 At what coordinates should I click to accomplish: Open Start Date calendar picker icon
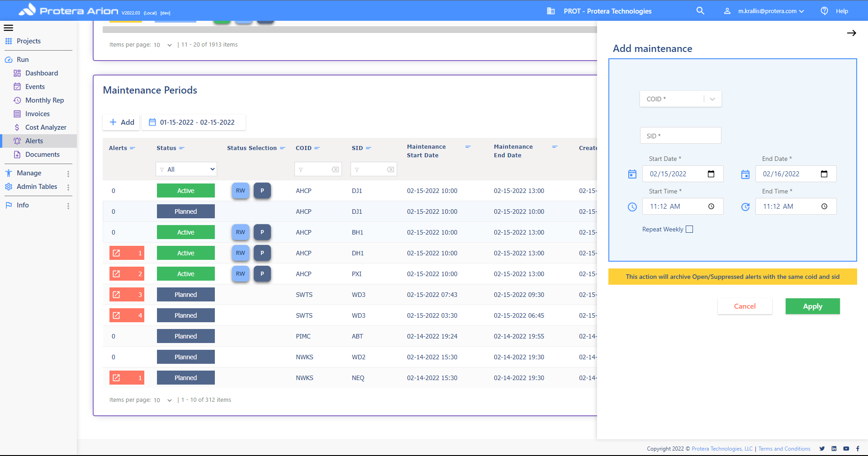point(711,174)
